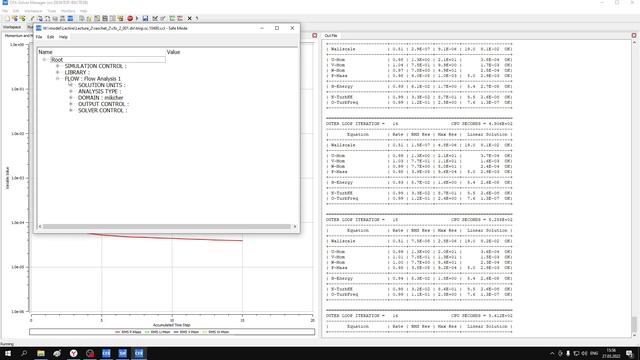The width and height of the screenshot is (640, 360).
Task: Open Edit menu in Safe Mode editor window
Action: (x=50, y=37)
